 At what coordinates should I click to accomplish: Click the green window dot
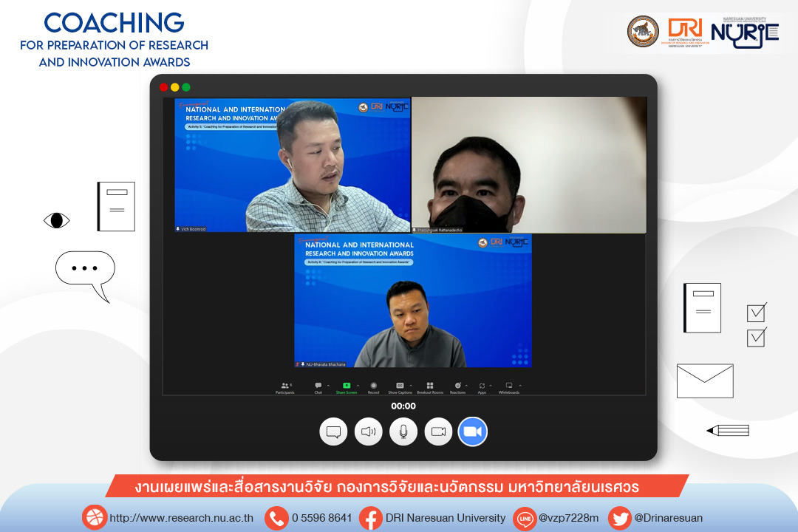coord(186,87)
